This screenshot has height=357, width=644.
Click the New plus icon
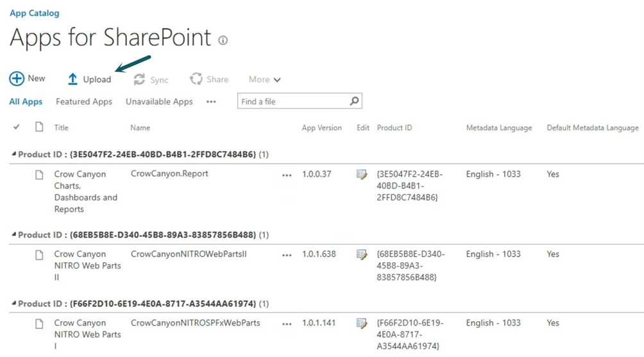(x=17, y=79)
